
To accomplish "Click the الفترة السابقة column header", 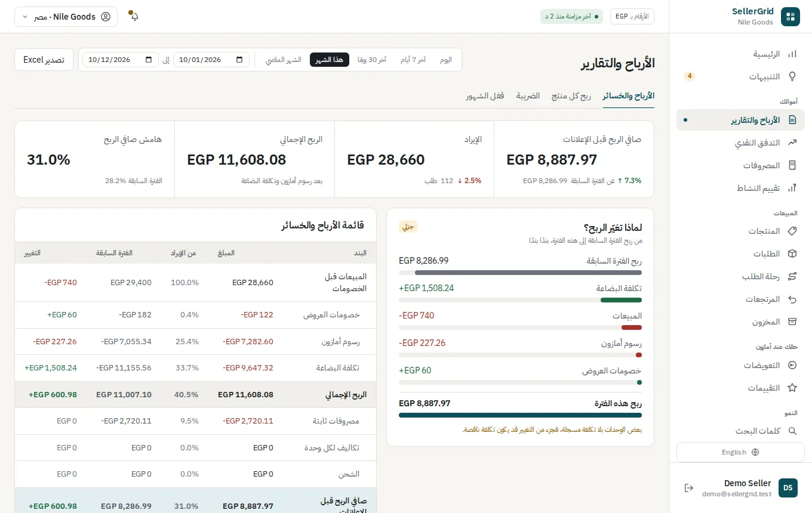I will (x=114, y=254).
